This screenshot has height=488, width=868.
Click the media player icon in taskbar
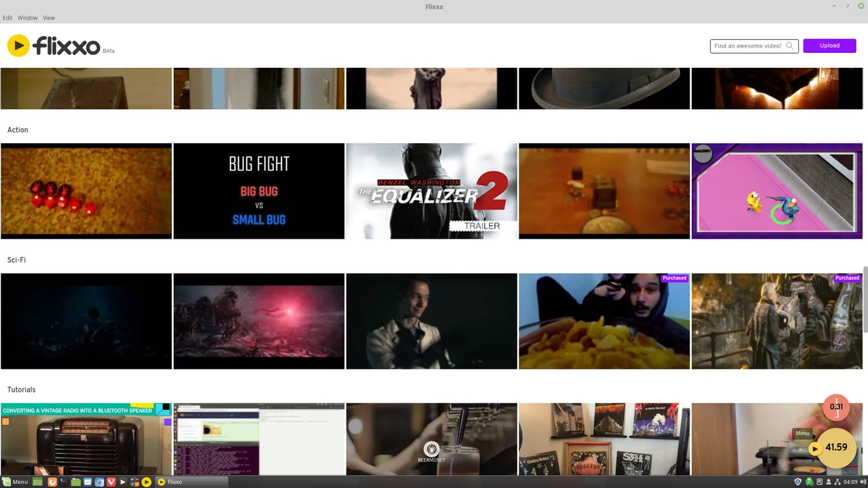coord(123,482)
